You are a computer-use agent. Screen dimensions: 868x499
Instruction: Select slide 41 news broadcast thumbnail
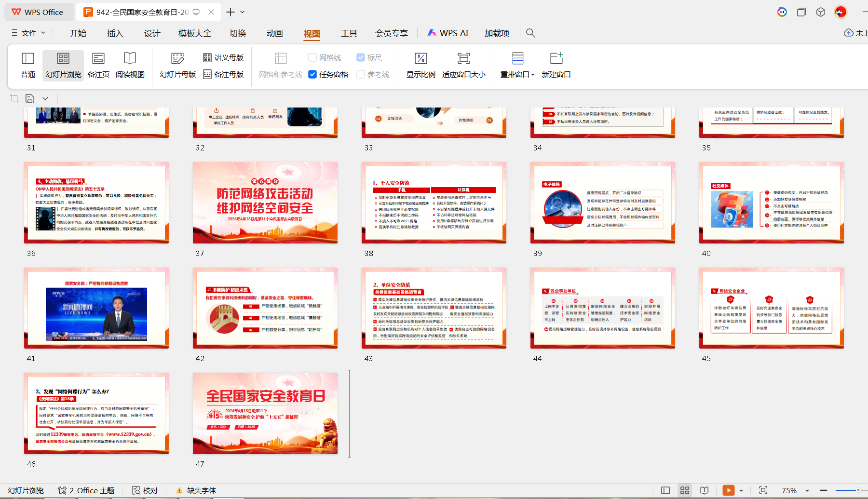(96, 308)
